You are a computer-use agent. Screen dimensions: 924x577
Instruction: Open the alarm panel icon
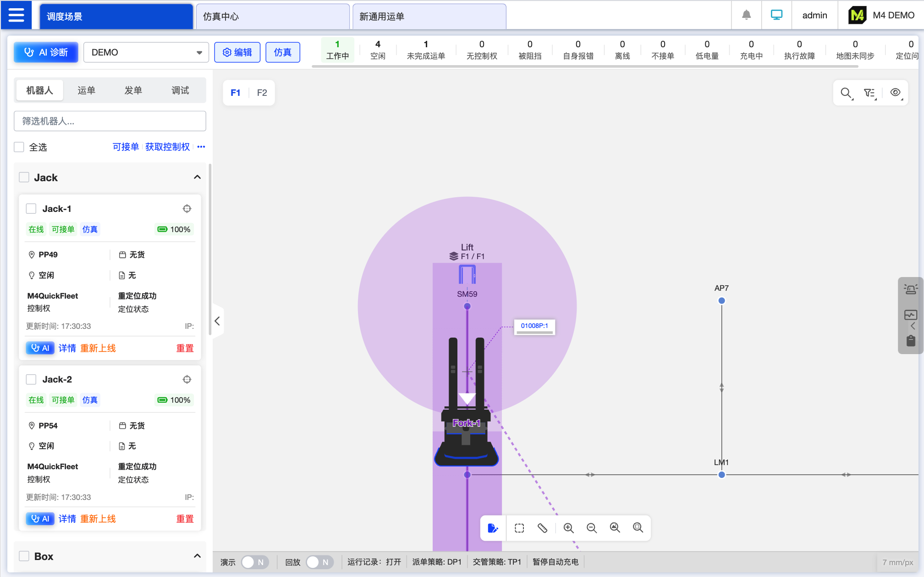click(910, 289)
